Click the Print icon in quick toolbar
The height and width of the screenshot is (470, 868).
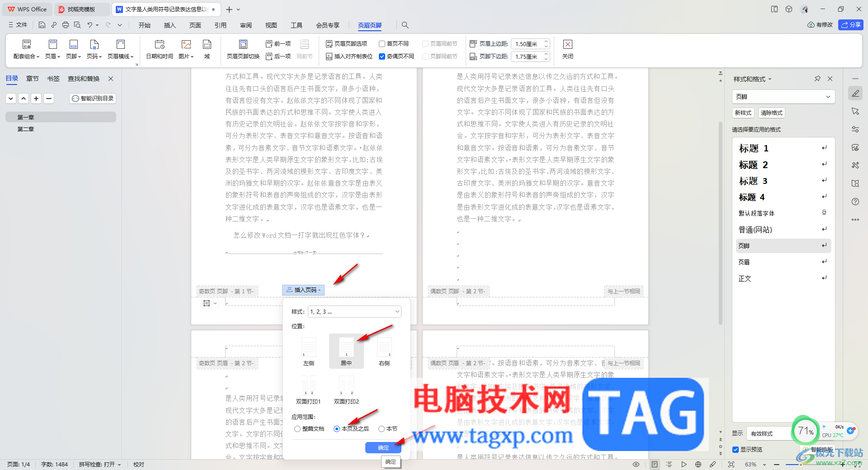tap(66, 25)
